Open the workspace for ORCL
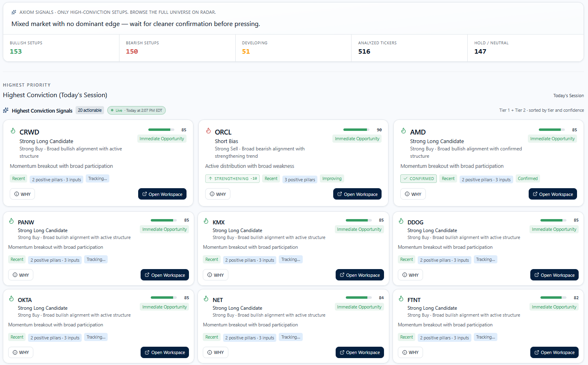This screenshot has height=365, width=588. 357,194
